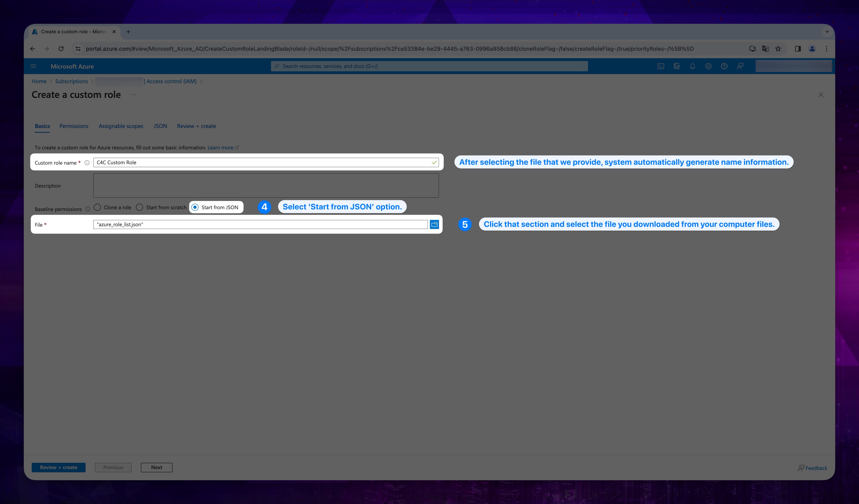
Task: Click the File input with azure_role_list.json
Action: [x=261, y=224]
